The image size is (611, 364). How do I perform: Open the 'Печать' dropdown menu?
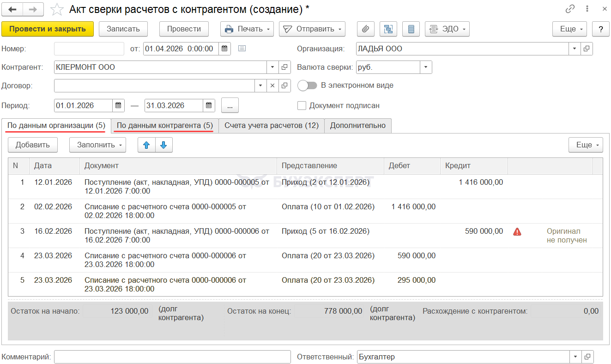pyautogui.click(x=247, y=29)
